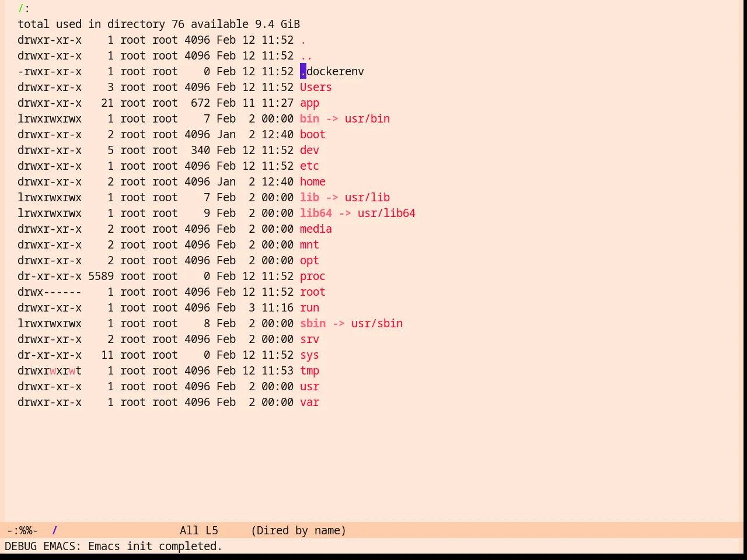Screen dimensions: 747x560
Task: Open the tmp directory
Action: pyautogui.click(x=309, y=371)
